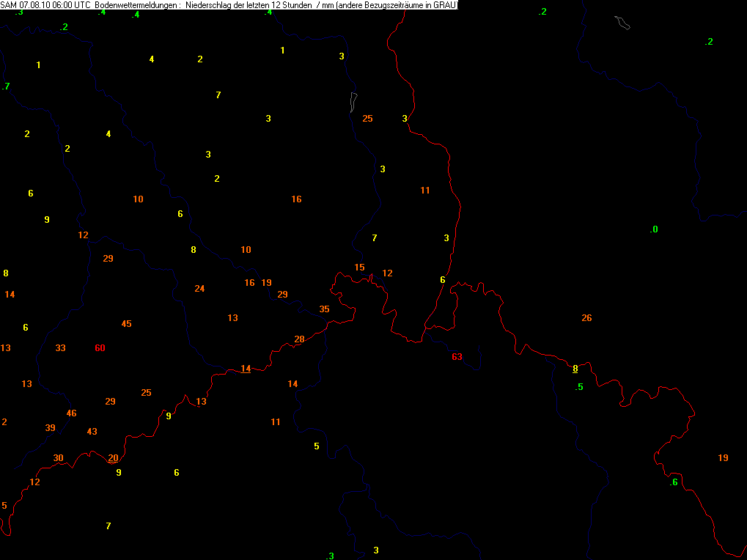Click the green .0 station value

pyautogui.click(x=654, y=229)
